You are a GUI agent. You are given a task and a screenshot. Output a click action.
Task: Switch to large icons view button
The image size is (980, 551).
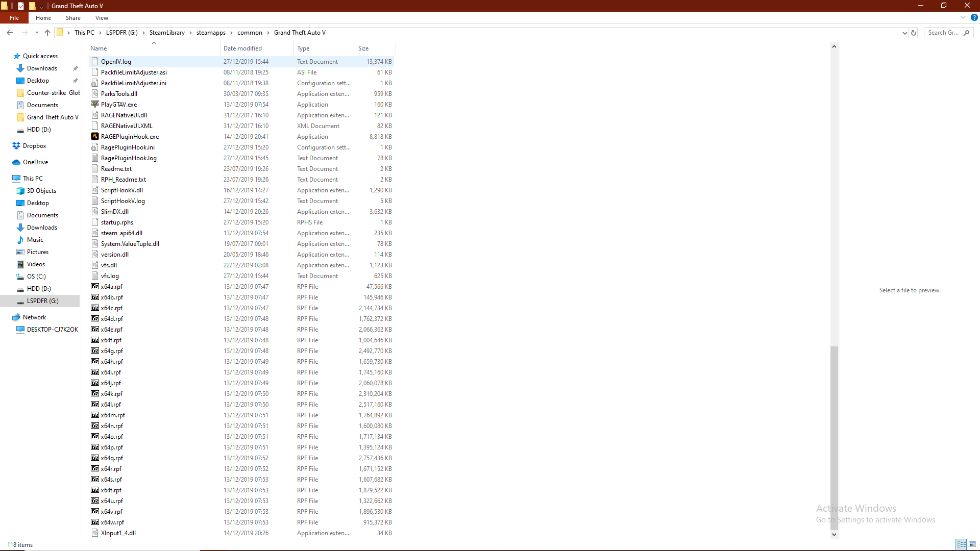972,544
